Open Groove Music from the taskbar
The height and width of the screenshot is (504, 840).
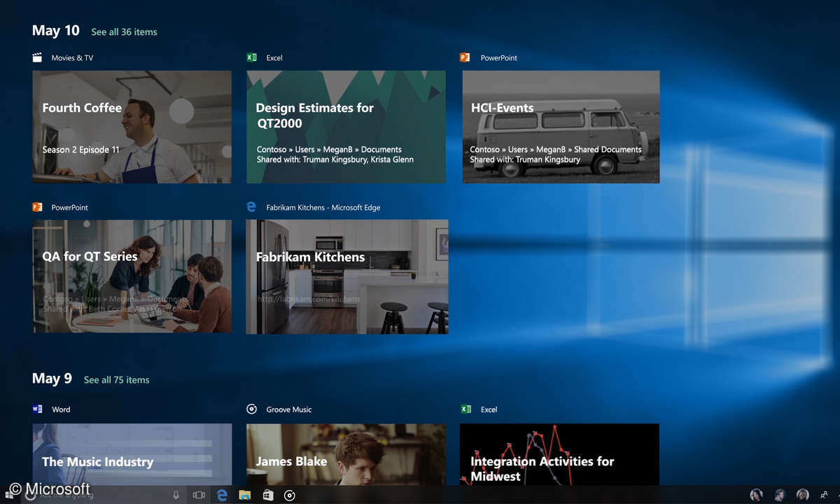(290, 495)
